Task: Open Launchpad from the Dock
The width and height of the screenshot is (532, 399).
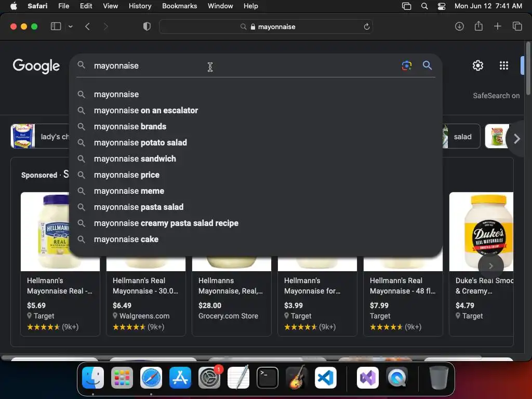Action: coord(122,378)
